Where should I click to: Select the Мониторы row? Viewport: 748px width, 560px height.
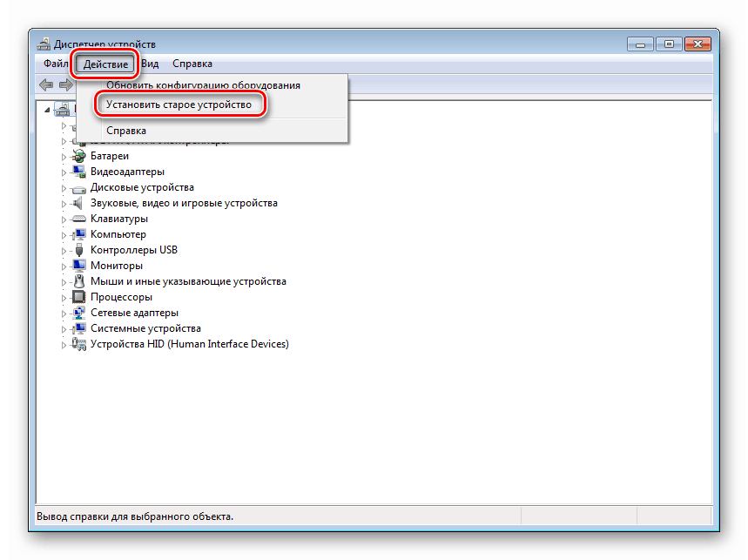click(x=117, y=266)
